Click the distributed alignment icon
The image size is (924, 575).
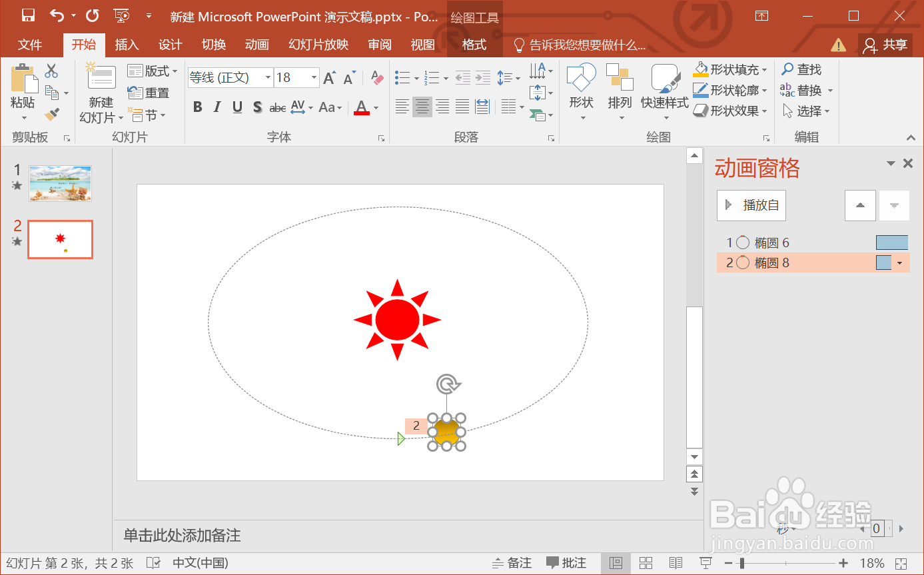[482, 106]
